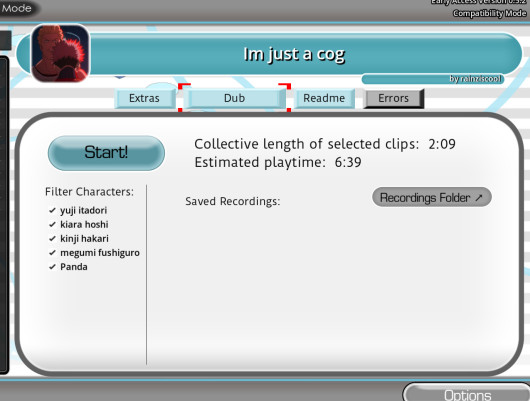This screenshot has height=401, width=530.
Task: Switch to the Extras tab
Action: (145, 98)
